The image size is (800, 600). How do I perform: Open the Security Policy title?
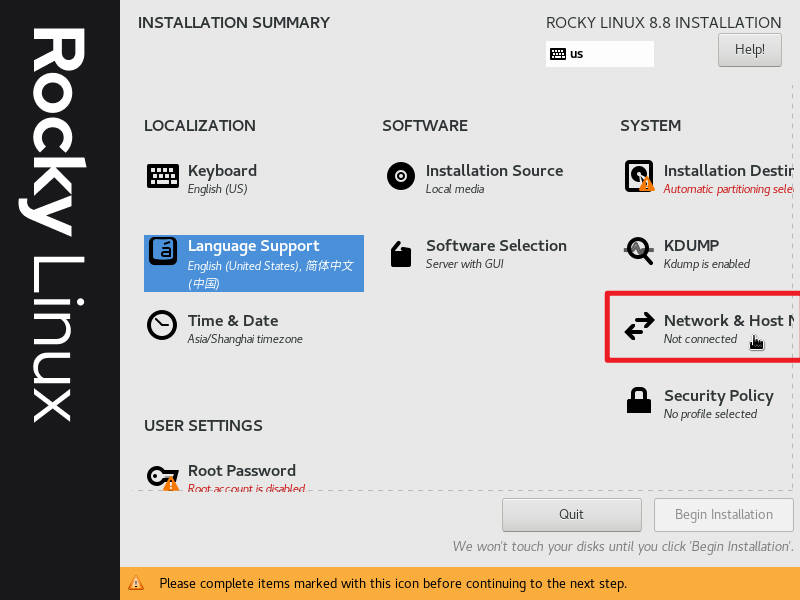coord(718,395)
